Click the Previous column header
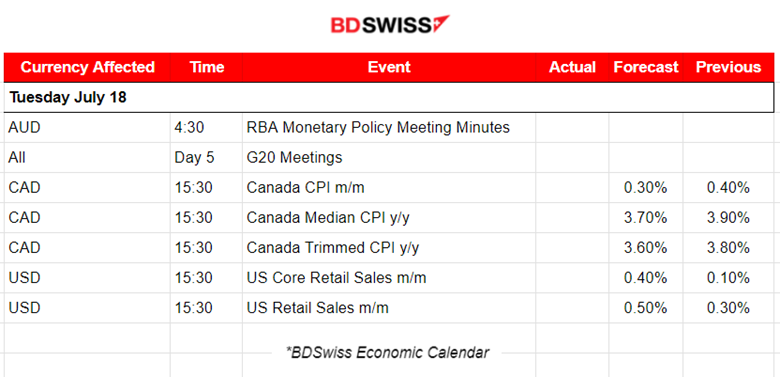The width and height of the screenshot is (780, 377). coord(728,67)
